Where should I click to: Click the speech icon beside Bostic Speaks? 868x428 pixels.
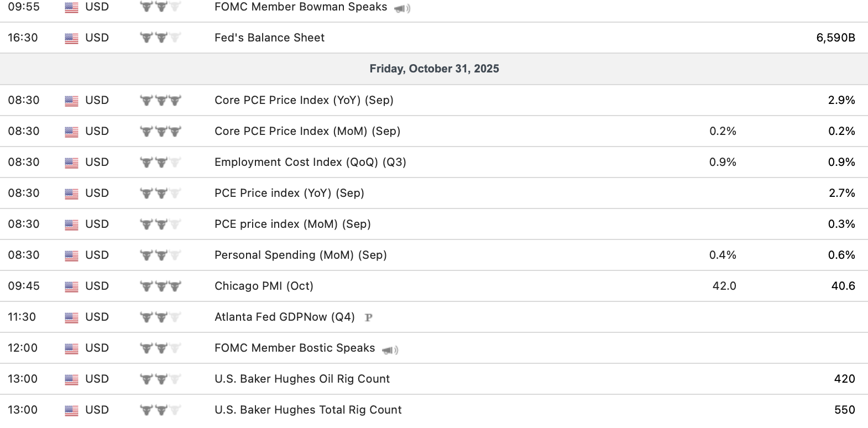pyautogui.click(x=390, y=349)
